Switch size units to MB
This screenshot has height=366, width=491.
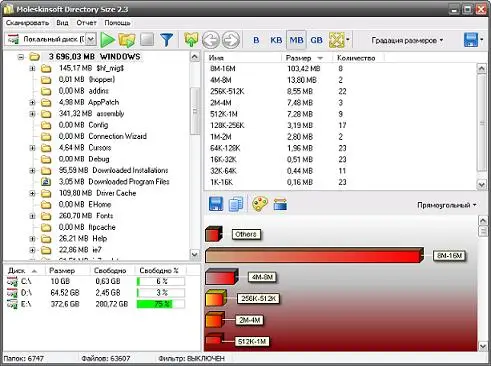click(x=296, y=40)
